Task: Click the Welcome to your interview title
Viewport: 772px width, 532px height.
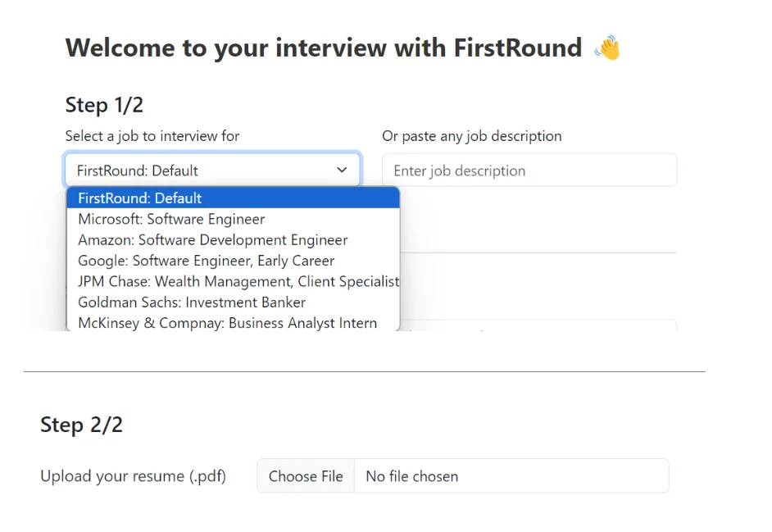Action: tap(321, 48)
